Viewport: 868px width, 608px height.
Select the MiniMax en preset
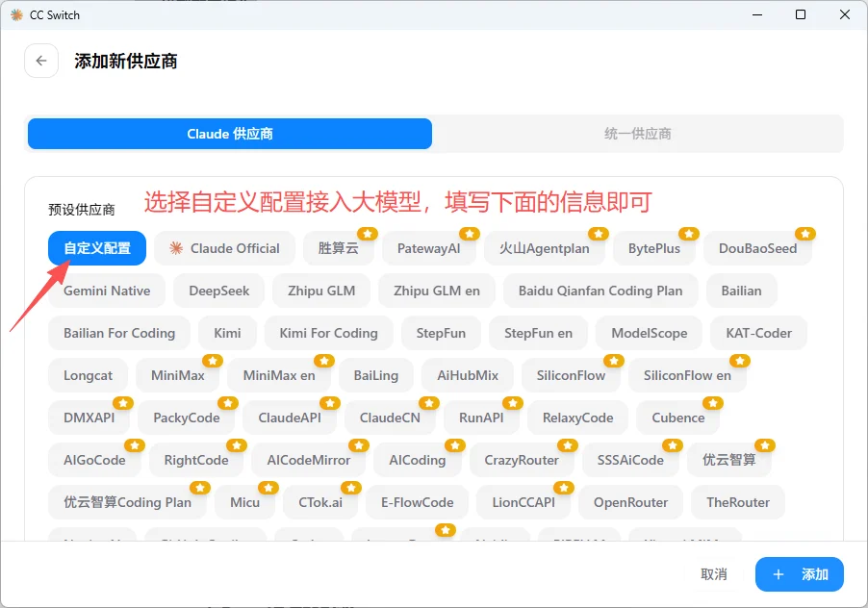click(279, 375)
